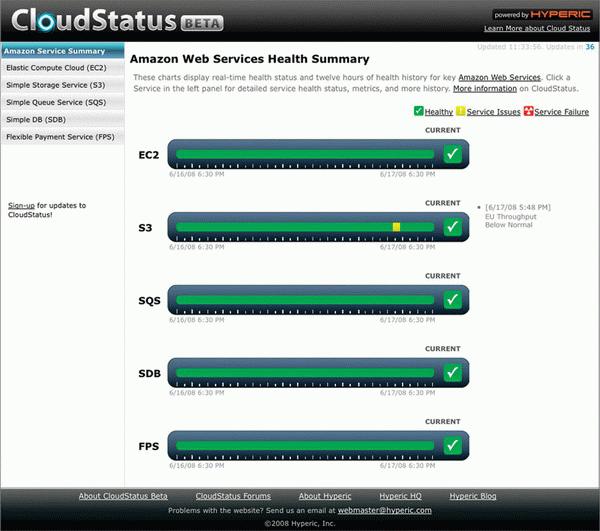Click the EC2 service label
The width and height of the screenshot is (600, 531).
pyautogui.click(x=148, y=155)
